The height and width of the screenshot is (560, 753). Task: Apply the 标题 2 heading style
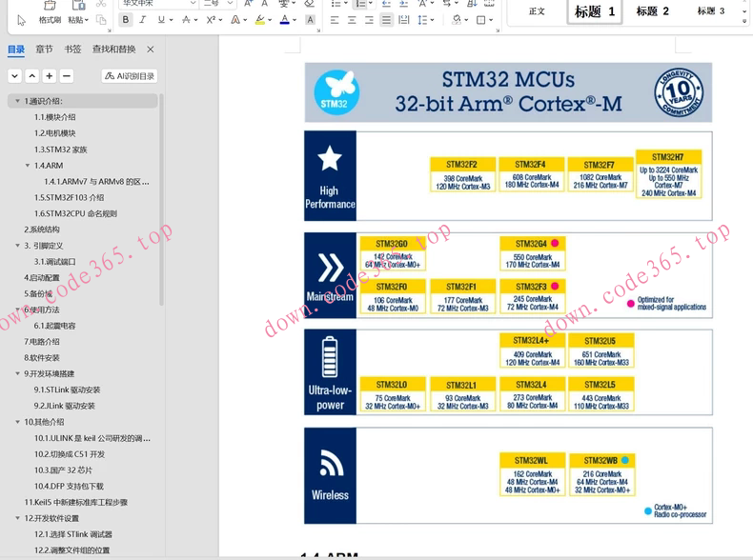tap(652, 11)
